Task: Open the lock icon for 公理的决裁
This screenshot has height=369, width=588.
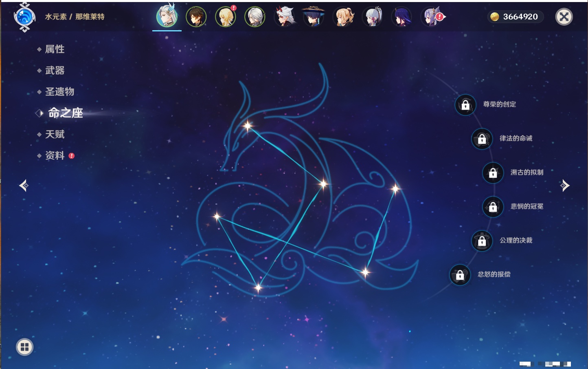Action: tap(482, 241)
